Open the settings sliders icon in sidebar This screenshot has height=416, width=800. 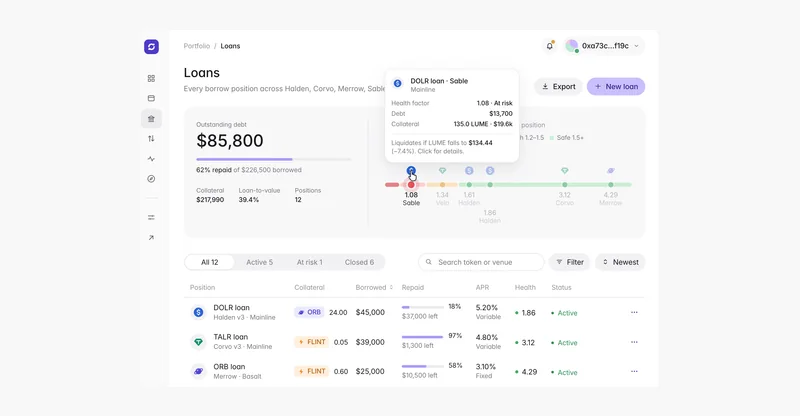[x=151, y=217]
